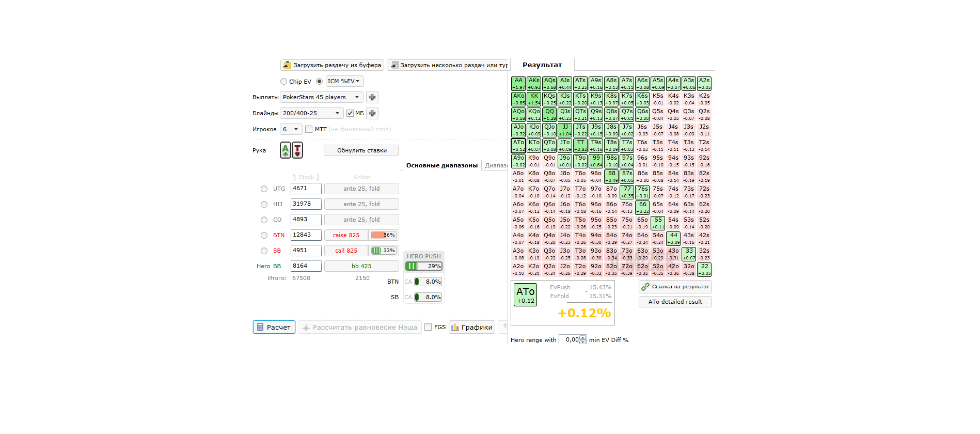The width and height of the screenshot is (980, 434).
Task: Edit HIJ stack field 31978
Action: click(306, 204)
